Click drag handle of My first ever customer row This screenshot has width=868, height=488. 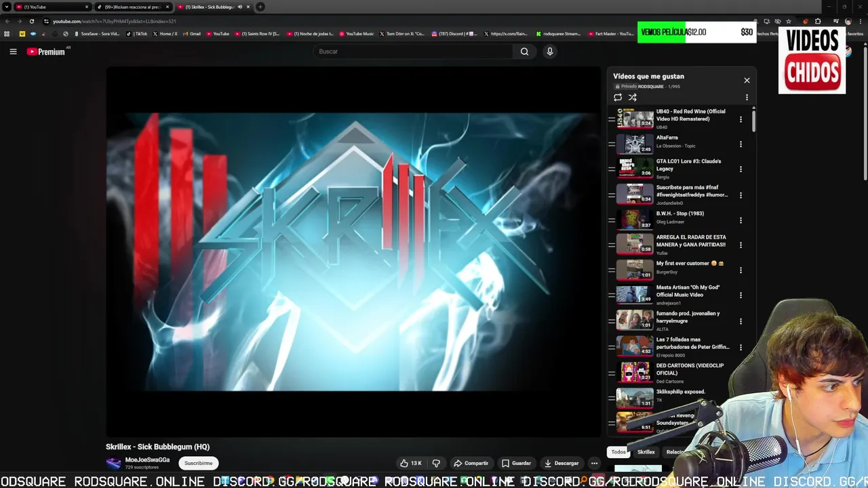611,270
